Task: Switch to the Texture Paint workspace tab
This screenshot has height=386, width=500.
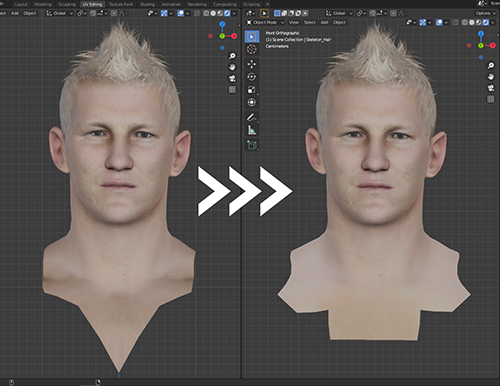Action: [121, 4]
